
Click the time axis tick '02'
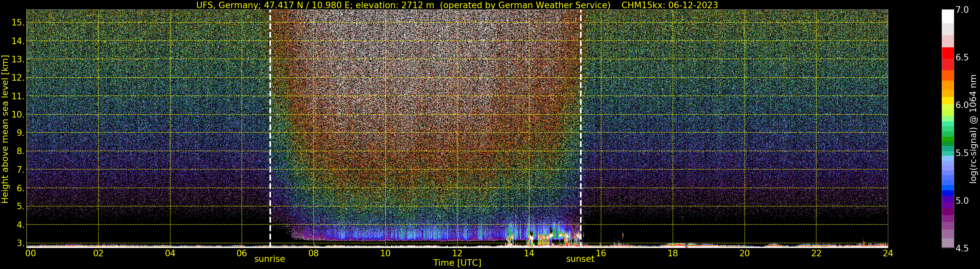pos(99,253)
